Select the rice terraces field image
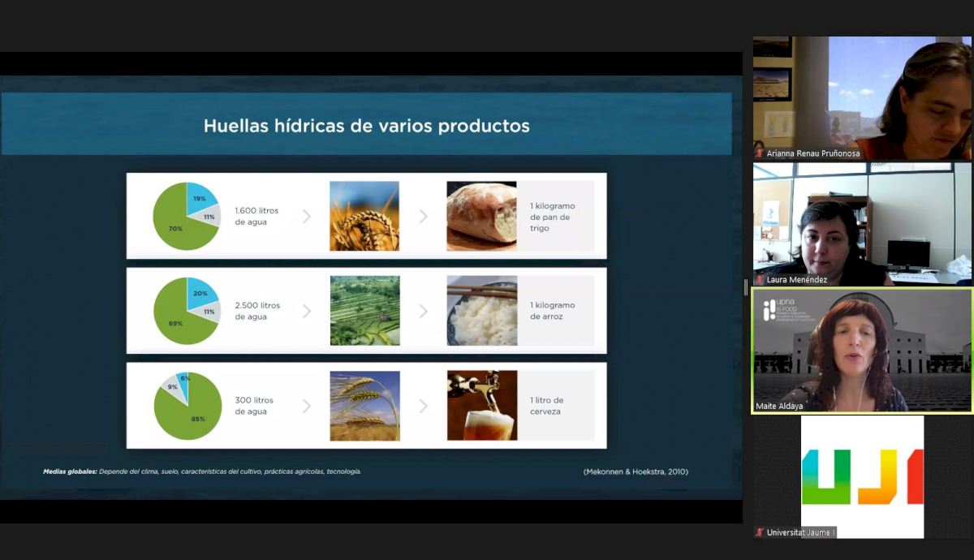 (364, 311)
